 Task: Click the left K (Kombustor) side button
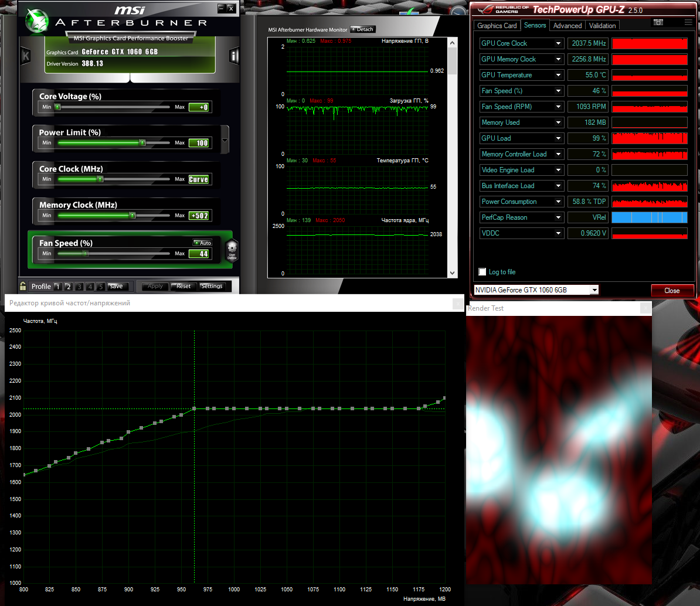(x=26, y=56)
